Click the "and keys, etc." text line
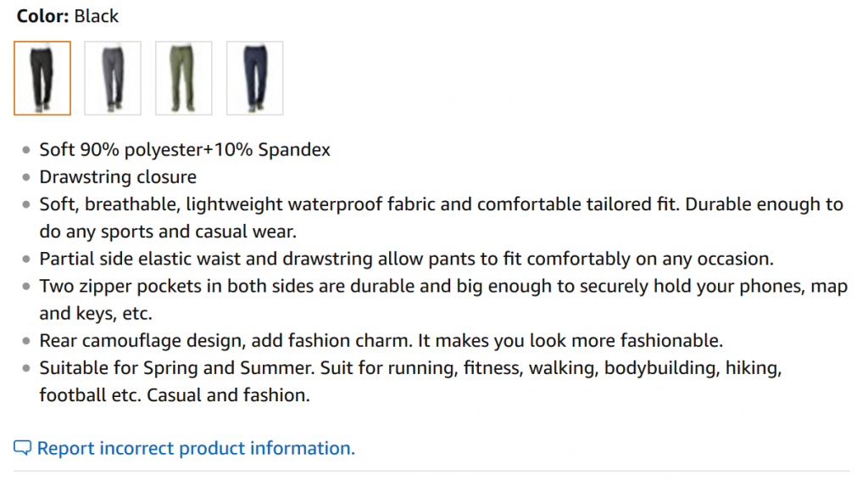Screen dimensions: 868x481 (96, 314)
